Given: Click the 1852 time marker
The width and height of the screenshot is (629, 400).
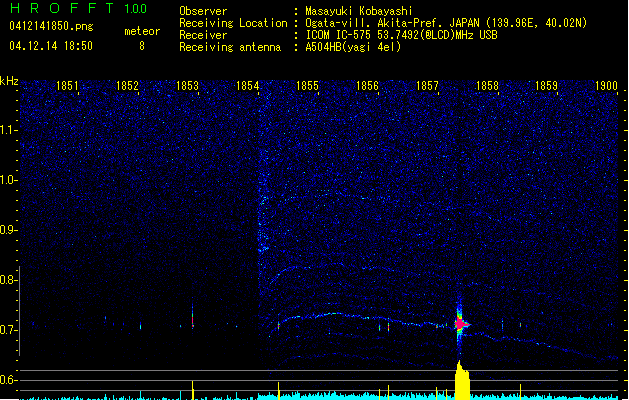Looking at the screenshot, I should (x=127, y=86).
